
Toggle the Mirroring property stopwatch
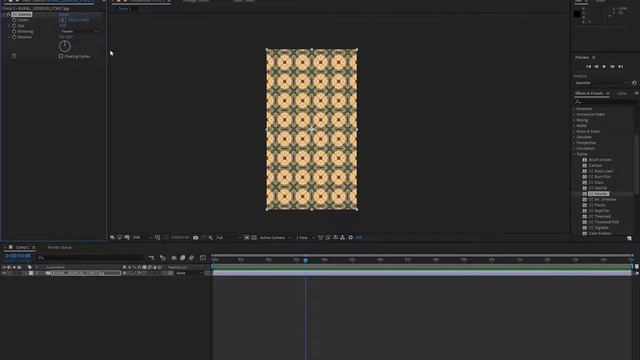pos(14,31)
